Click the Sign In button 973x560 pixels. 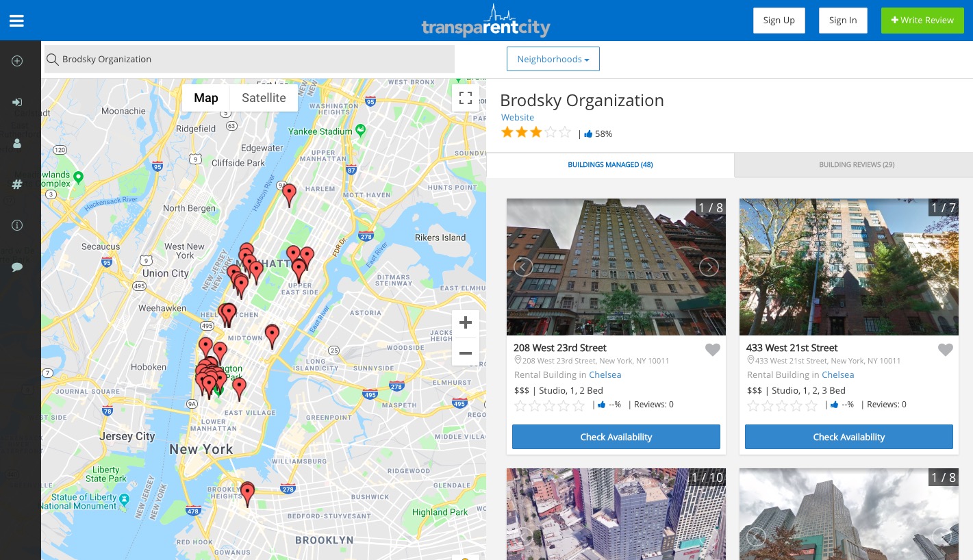click(843, 21)
